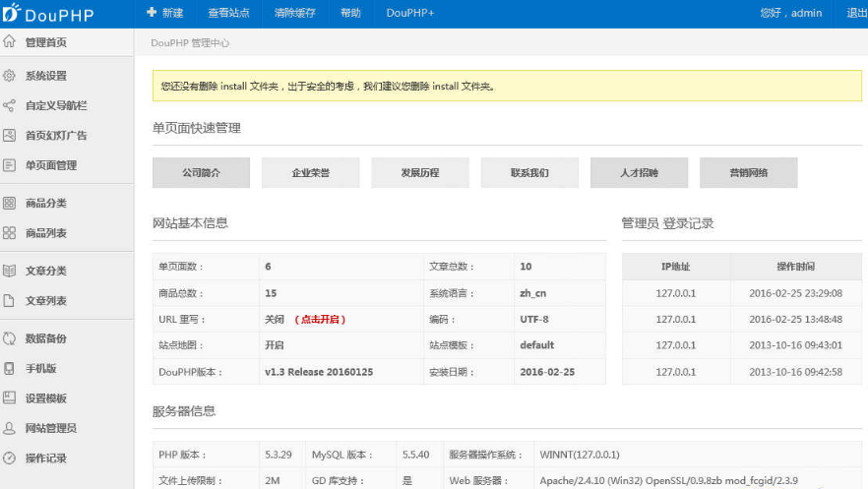Click the image icon for 首页幻灯广告

9,136
